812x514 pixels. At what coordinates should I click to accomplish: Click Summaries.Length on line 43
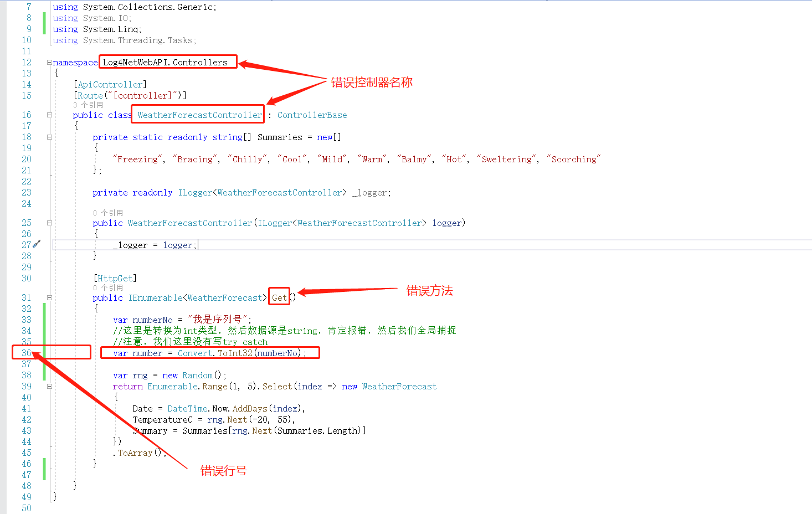pos(318,431)
